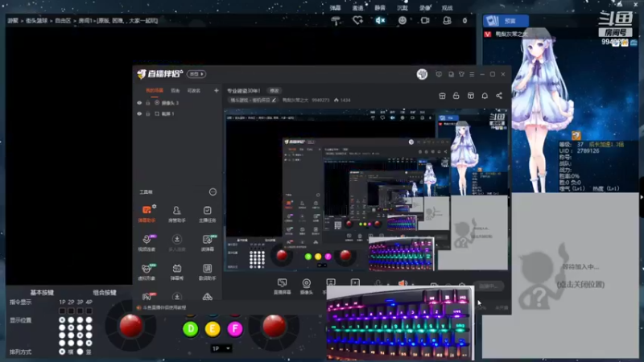Open the 虚拟形象 bear icon
The image size is (644, 362).
pyautogui.click(x=147, y=272)
